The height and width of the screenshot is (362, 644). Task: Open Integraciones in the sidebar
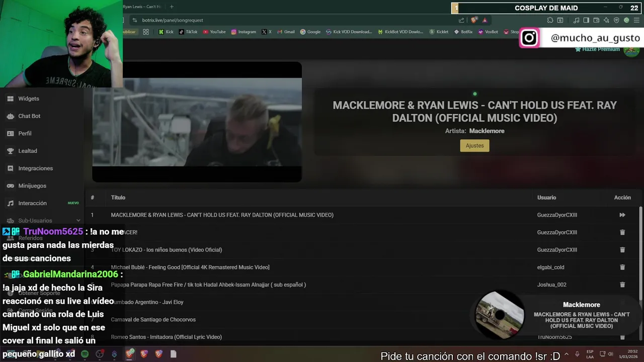click(x=35, y=168)
